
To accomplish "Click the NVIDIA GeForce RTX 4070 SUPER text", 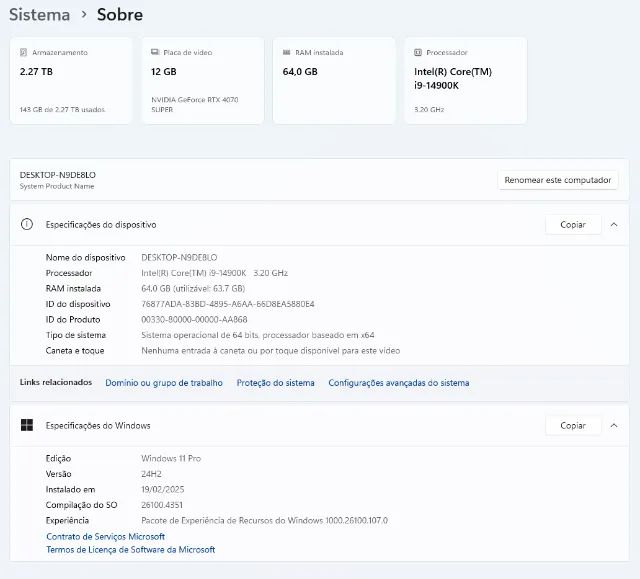I will pos(195,104).
